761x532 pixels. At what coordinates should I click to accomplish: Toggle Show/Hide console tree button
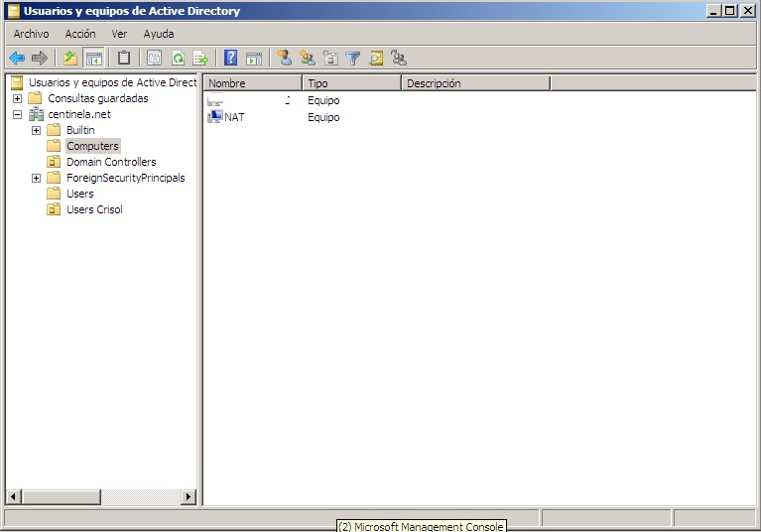pos(93,59)
